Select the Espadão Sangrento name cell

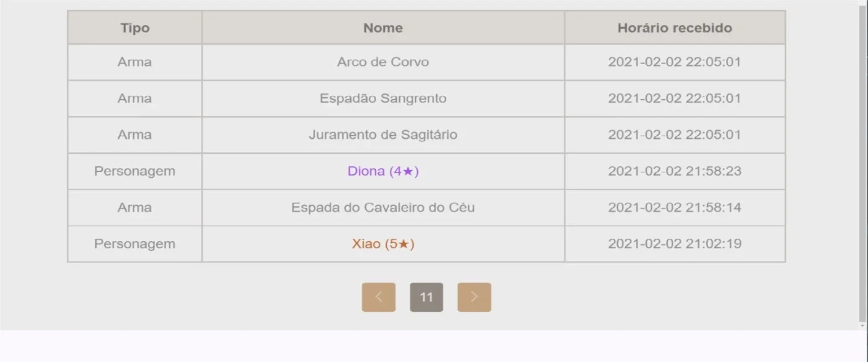(383, 99)
